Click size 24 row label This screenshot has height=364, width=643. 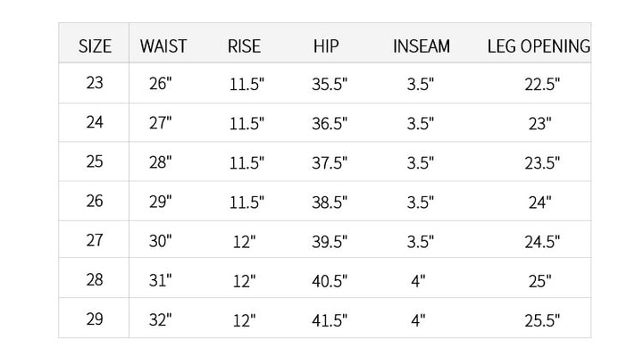(x=95, y=123)
